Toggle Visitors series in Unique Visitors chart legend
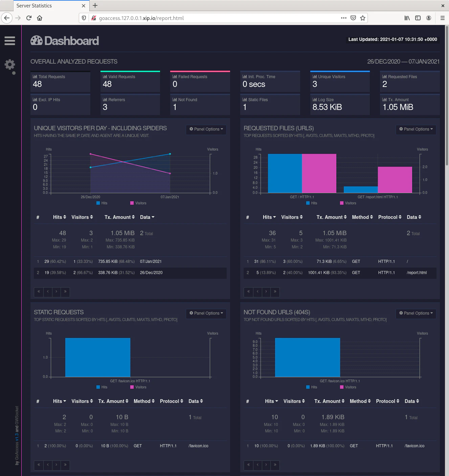Viewport: 449px width, 476px height. pyautogui.click(x=138, y=203)
